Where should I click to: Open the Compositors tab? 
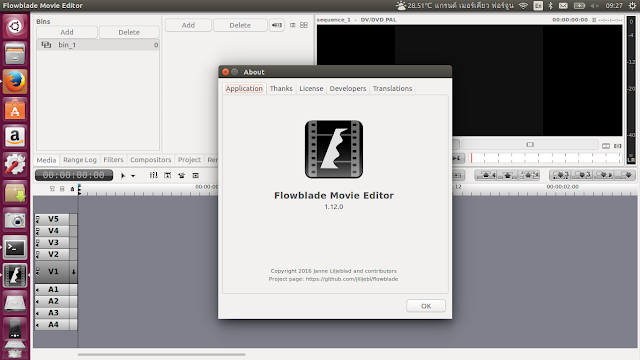pyautogui.click(x=151, y=160)
